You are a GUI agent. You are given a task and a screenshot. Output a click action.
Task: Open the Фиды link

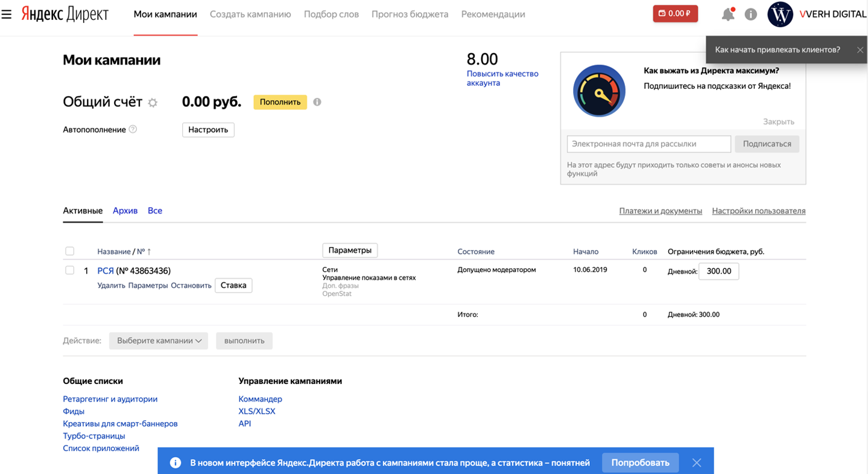pyautogui.click(x=74, y=411)
